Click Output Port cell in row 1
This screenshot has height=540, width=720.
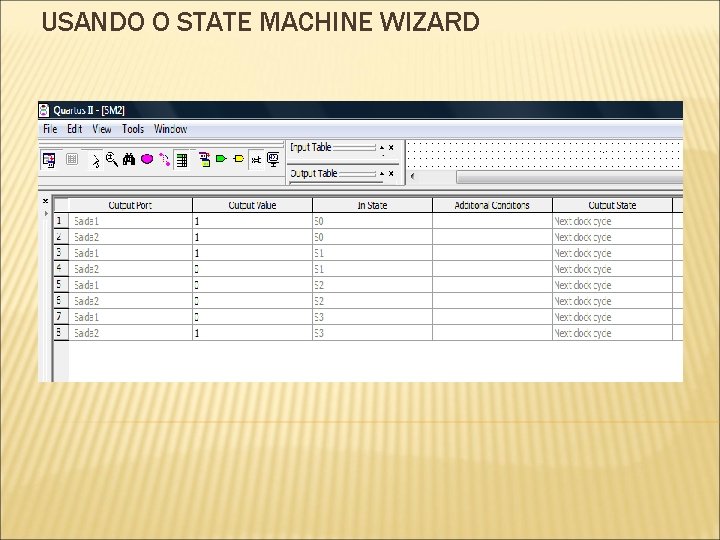point(130,221)
